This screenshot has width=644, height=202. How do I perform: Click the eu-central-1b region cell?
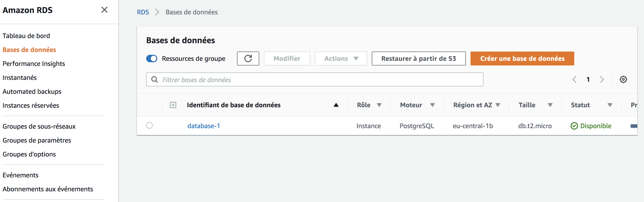tap(473, 126)
